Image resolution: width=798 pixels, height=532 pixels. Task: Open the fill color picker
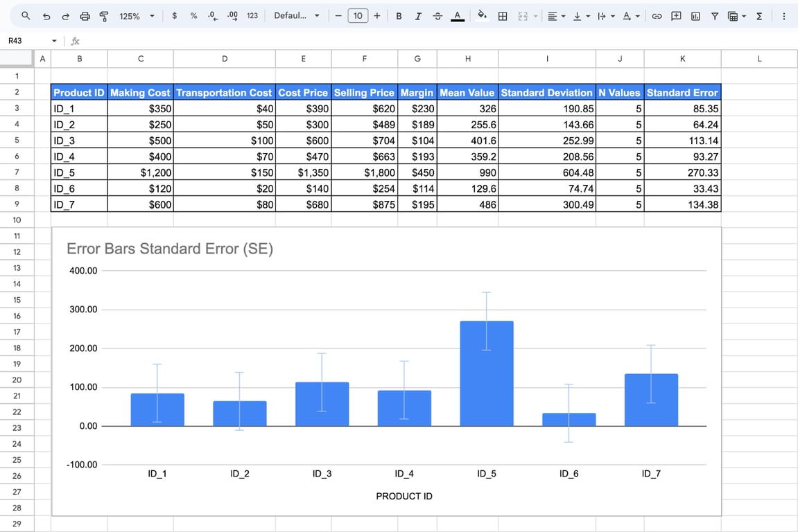pos(481,16)
